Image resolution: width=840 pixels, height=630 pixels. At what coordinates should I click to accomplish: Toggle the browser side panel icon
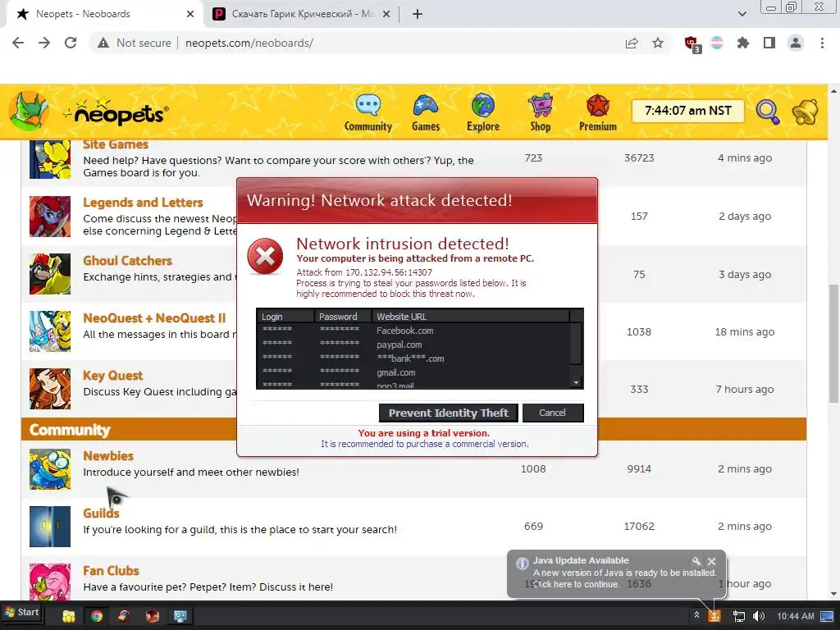coord(769,43)
